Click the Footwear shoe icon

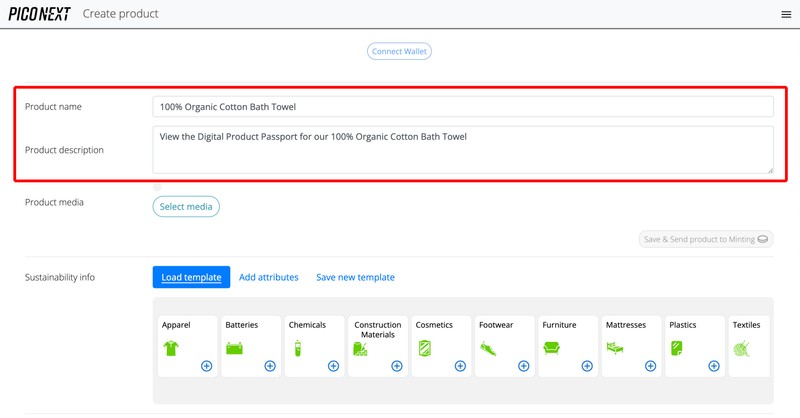click(x=488, y=349)
